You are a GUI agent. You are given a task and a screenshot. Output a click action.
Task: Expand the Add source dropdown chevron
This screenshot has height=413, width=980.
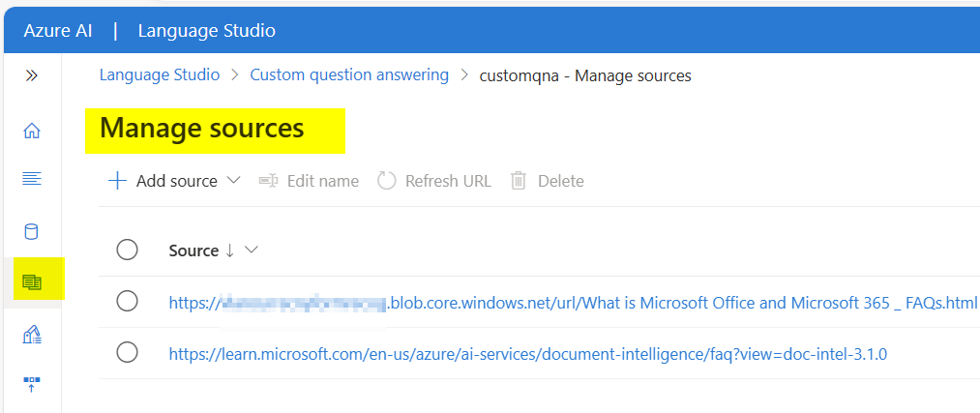coord(233,181)
